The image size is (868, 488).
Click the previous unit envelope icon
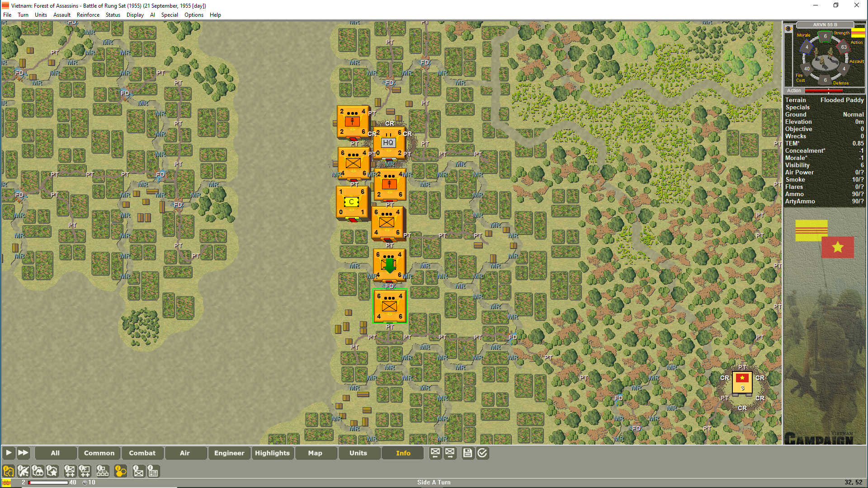click(x=435, y=453)
